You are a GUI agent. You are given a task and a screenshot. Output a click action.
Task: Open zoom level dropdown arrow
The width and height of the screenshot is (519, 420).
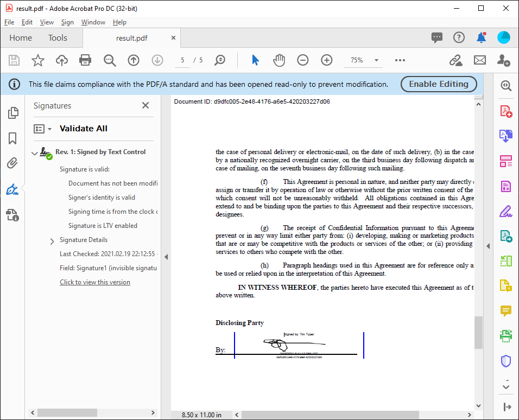point(376,60)
